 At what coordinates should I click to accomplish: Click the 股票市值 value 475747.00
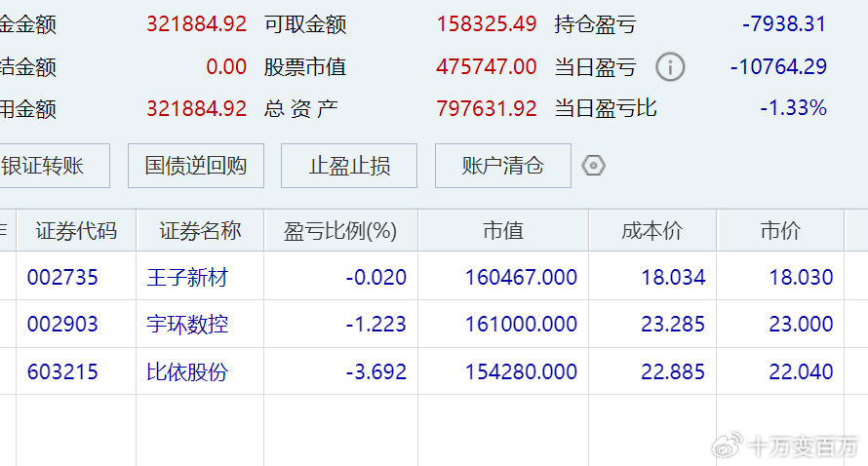tap(487, 67)
